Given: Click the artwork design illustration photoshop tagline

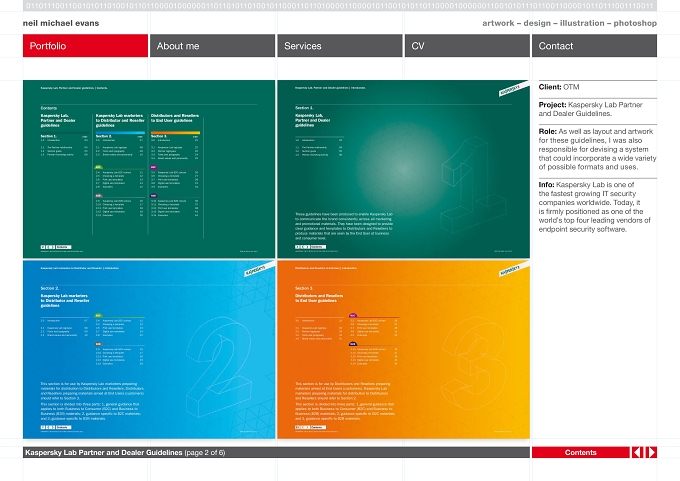Looking at the screenshot, I should coord(569,23).
